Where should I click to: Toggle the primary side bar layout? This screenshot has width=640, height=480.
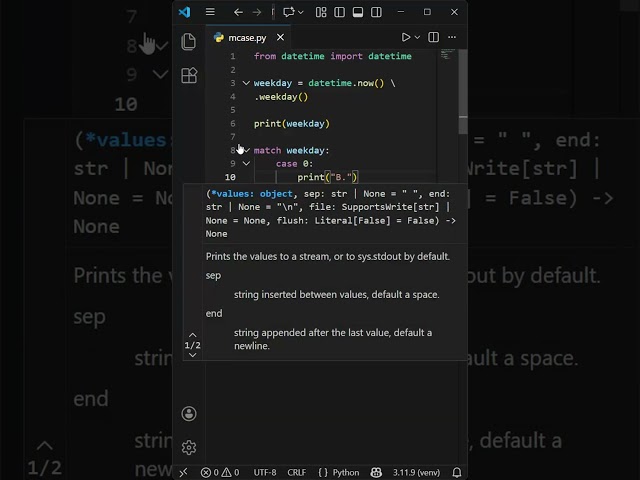tap(338, 12)
